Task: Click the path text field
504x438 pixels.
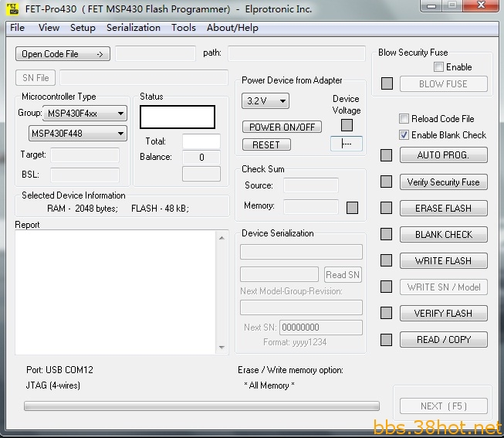Action: coord(296,53)
